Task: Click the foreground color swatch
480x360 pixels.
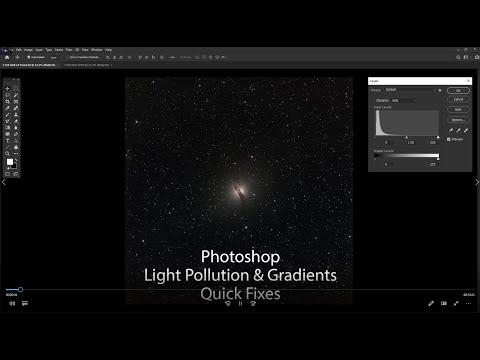Action: coord(10,162)
